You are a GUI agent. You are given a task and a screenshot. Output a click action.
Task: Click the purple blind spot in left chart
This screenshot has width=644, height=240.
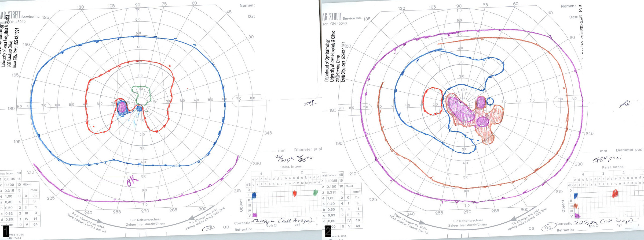tap(122, 107)
